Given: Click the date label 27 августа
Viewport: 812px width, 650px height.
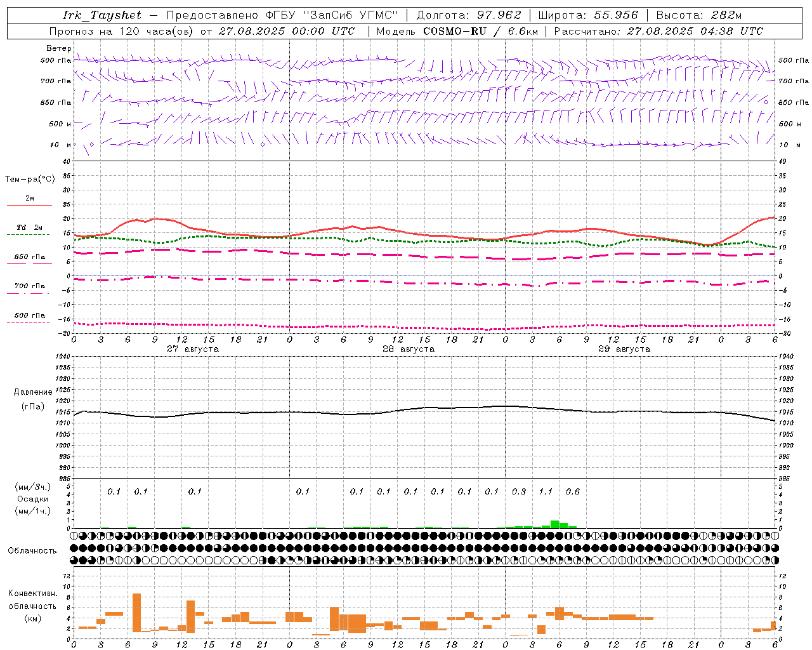Looking at the screenshot, I should pyautogui.click(x=193, y=349).
